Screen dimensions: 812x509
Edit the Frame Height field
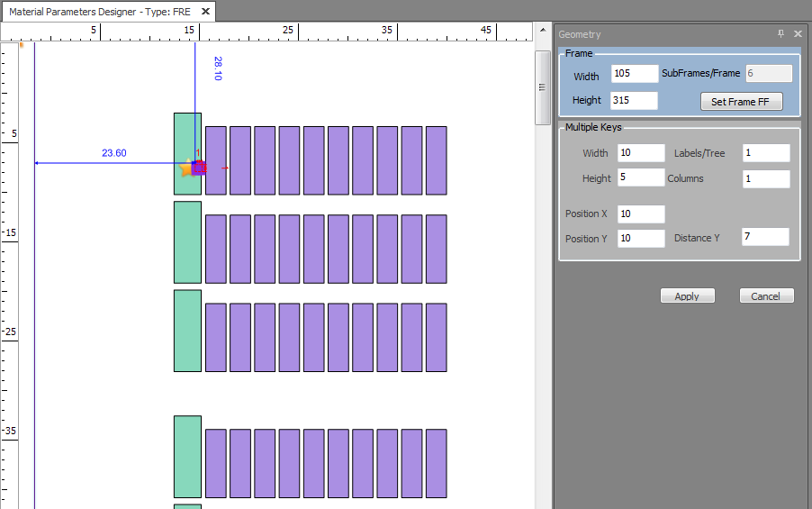click(x=635, y=101)
